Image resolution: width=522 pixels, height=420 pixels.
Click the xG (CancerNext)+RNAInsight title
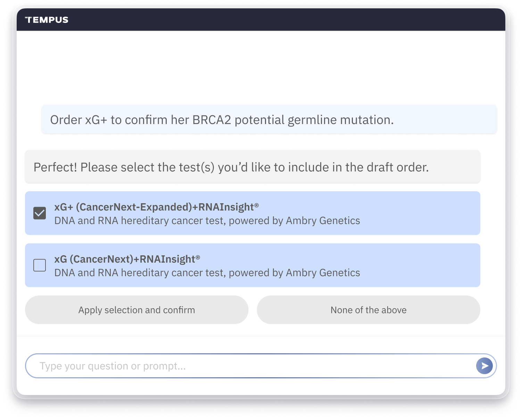127,259
